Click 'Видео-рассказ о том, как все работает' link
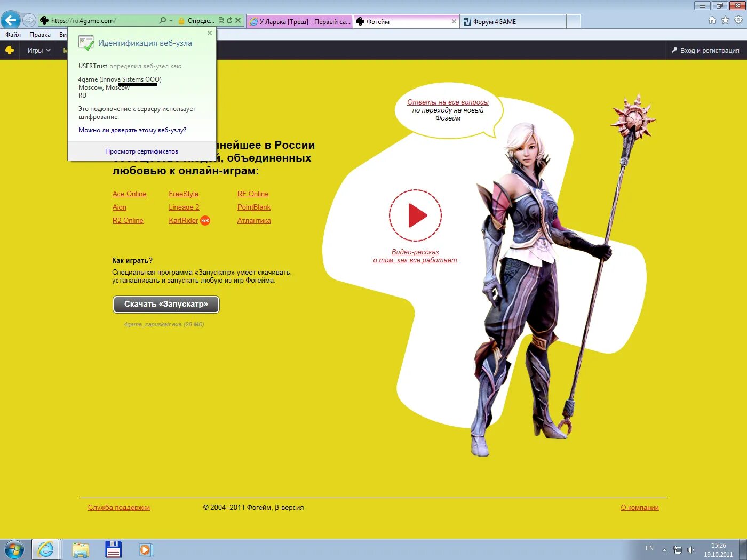This screenshot has height=560, width=747. (415, 256)
